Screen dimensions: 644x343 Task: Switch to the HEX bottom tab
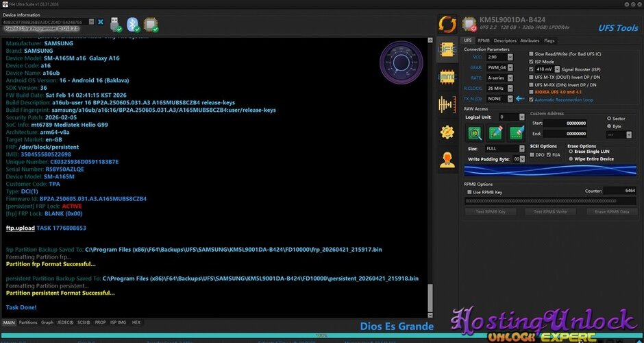click(x=136, y=322)
